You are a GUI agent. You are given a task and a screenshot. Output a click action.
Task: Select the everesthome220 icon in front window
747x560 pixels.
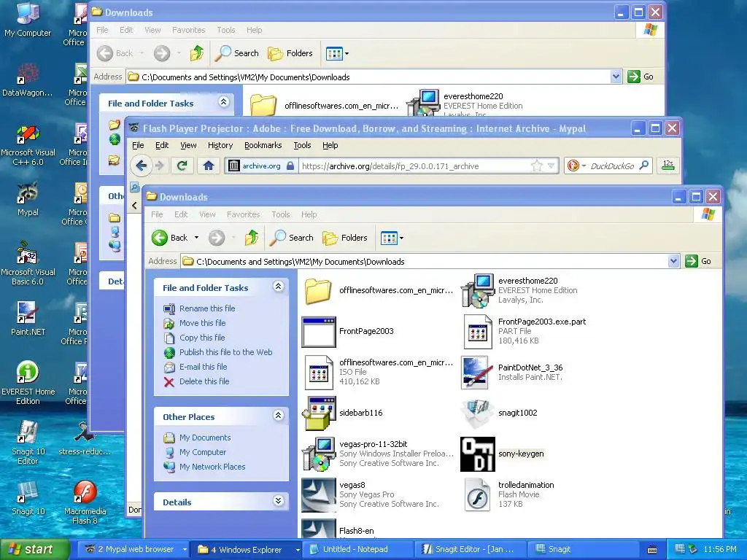tap(477, 290)
